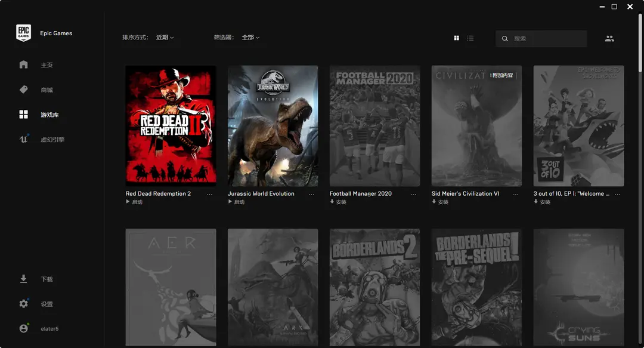This screenshot has width=644, height=348.
Task: Click the Football Manager 2020 title text
Action: click(361, 194)
